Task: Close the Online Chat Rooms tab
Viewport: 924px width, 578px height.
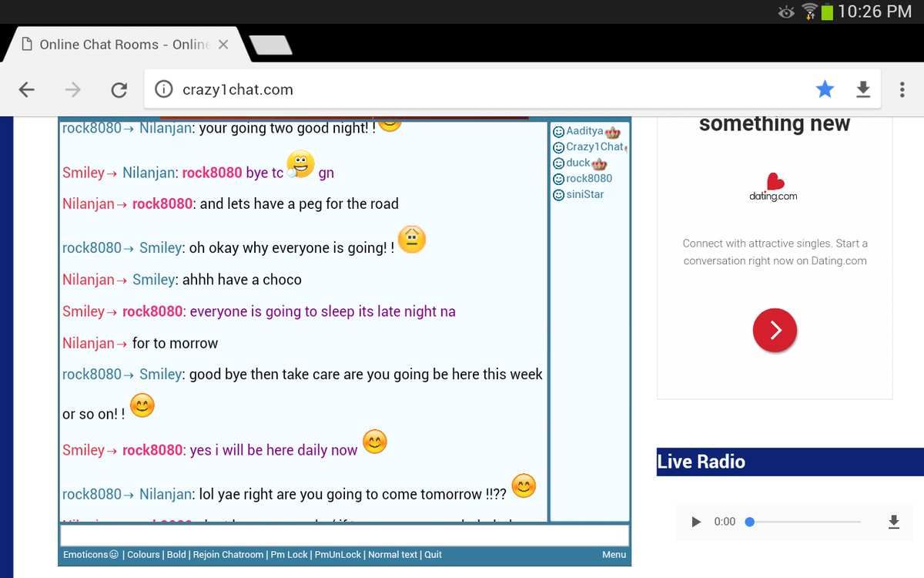Action: 223,45
